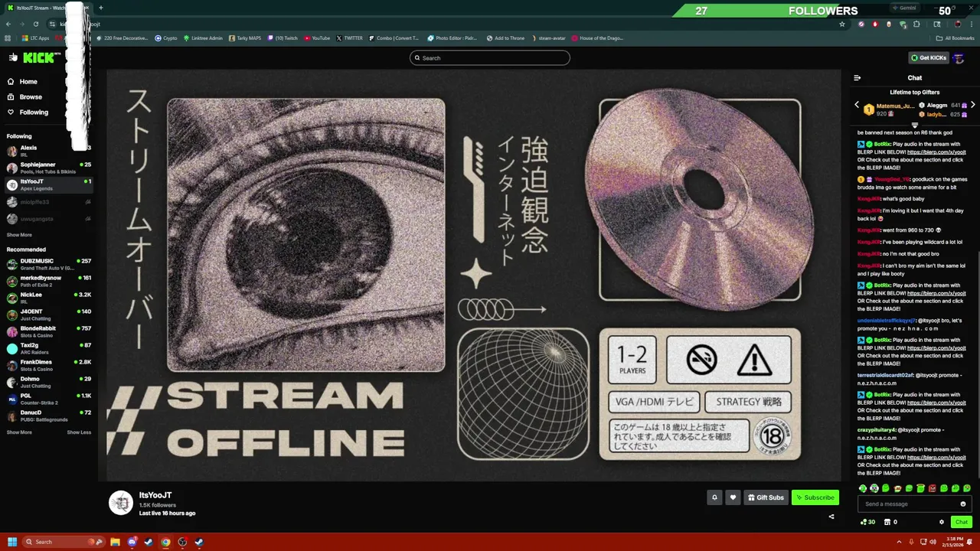
Task: Open DUBZMUSIC recommended channel
Action: (48, 264)
